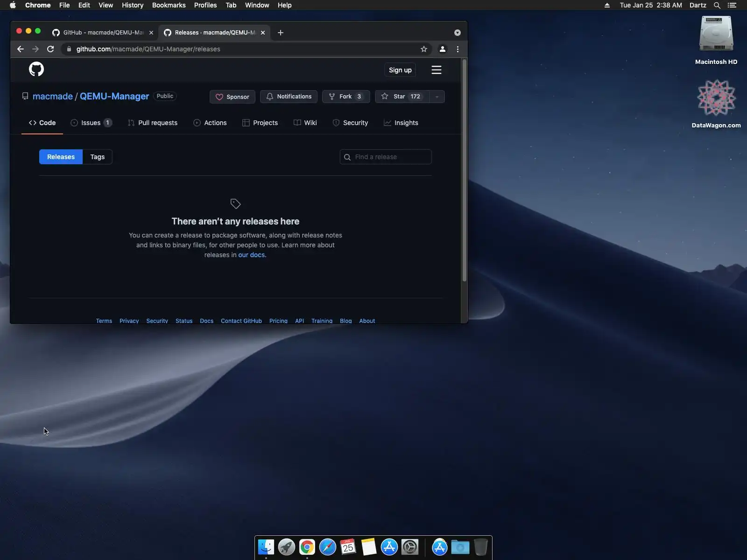View site information via the lock icon
This screenshot has width=747, height=560.
pyautogui.click(x=69, y=49)
